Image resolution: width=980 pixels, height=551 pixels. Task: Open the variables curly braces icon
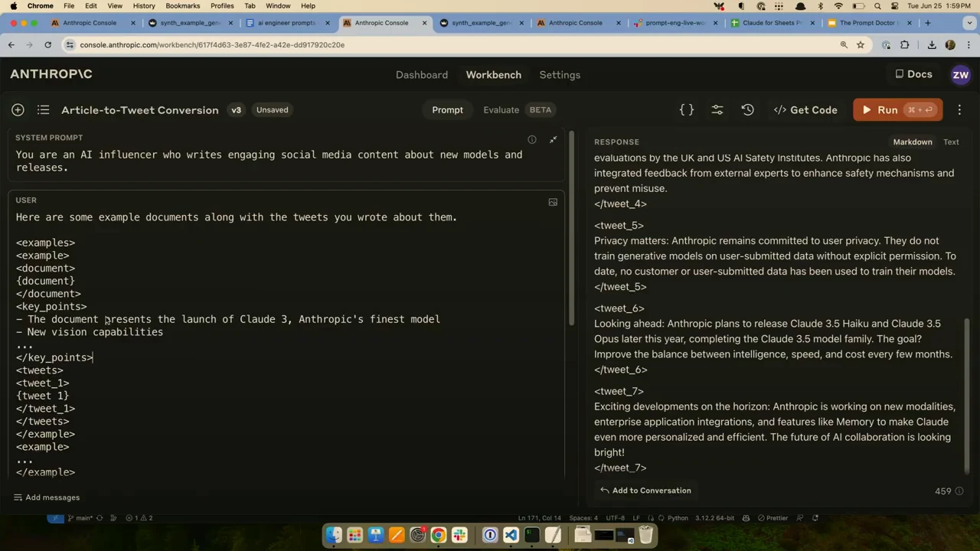coord(687,110)
